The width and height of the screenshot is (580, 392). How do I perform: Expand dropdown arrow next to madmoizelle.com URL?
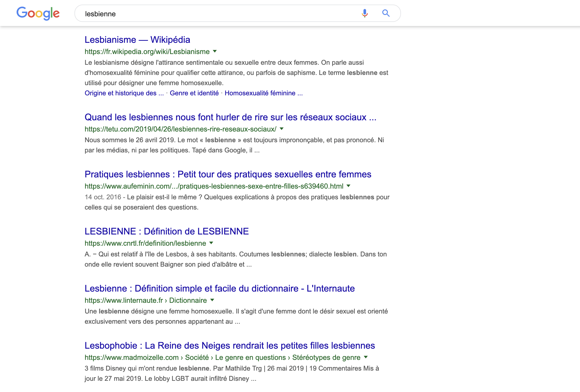click(x=366, y=357)
